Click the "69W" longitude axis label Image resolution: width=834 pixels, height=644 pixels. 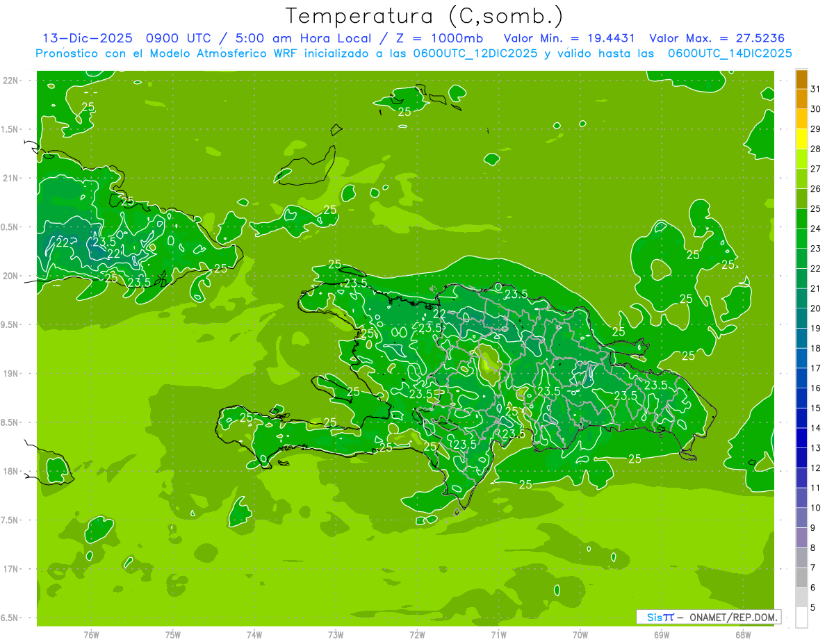662,634
